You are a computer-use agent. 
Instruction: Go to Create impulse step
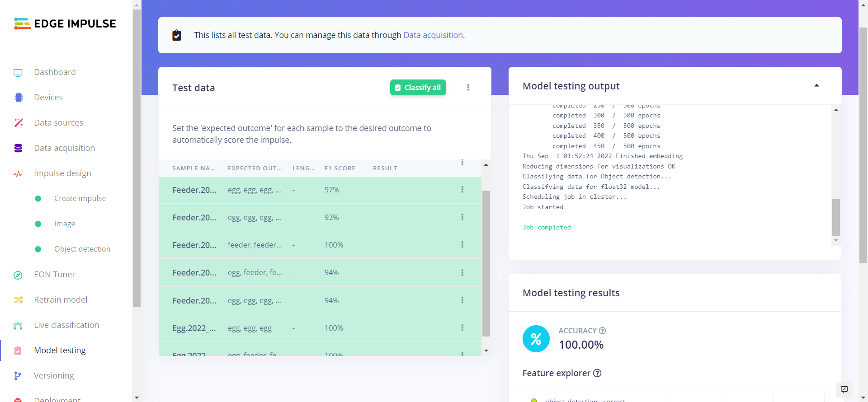point(80,199)
